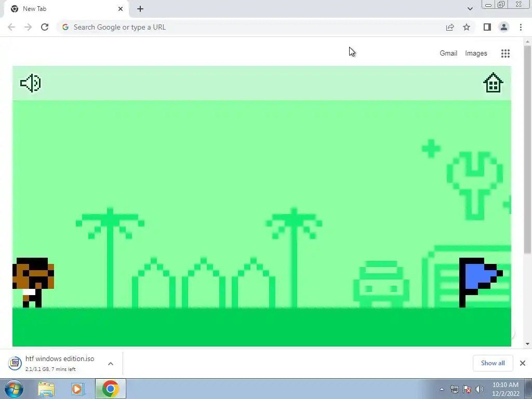This screenshot has height=399, width=532.
Task: Click Chrome taskbar icon
Action: click(110, 389)
